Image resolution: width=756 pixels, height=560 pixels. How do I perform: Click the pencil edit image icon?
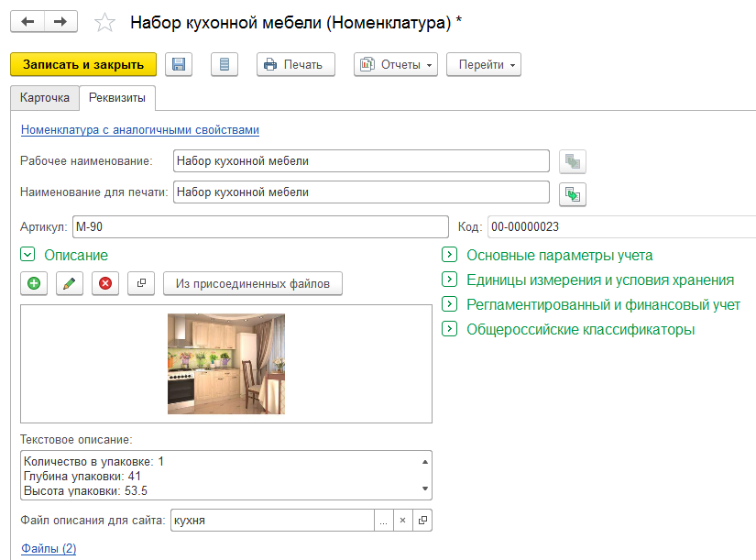pyautogui.click(x=70, y=284)
